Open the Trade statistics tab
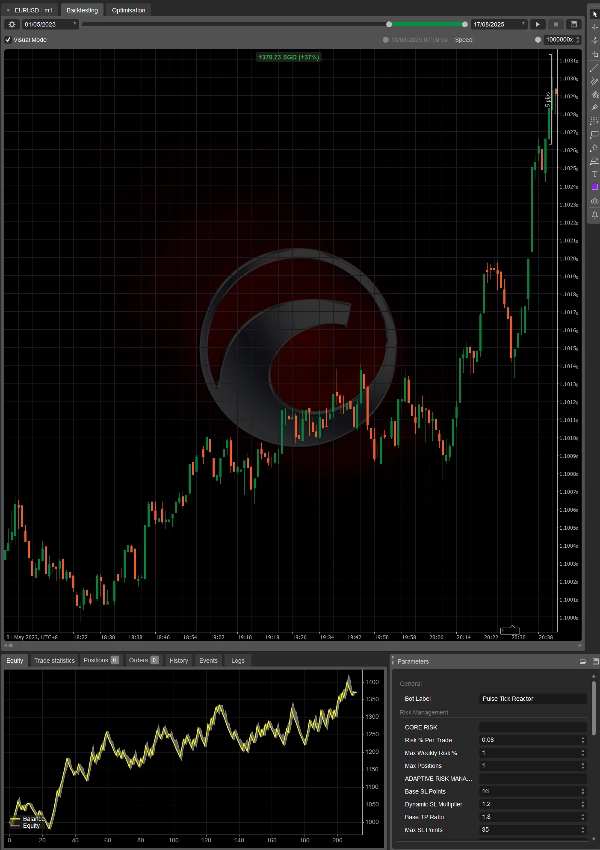 point(54,660)
